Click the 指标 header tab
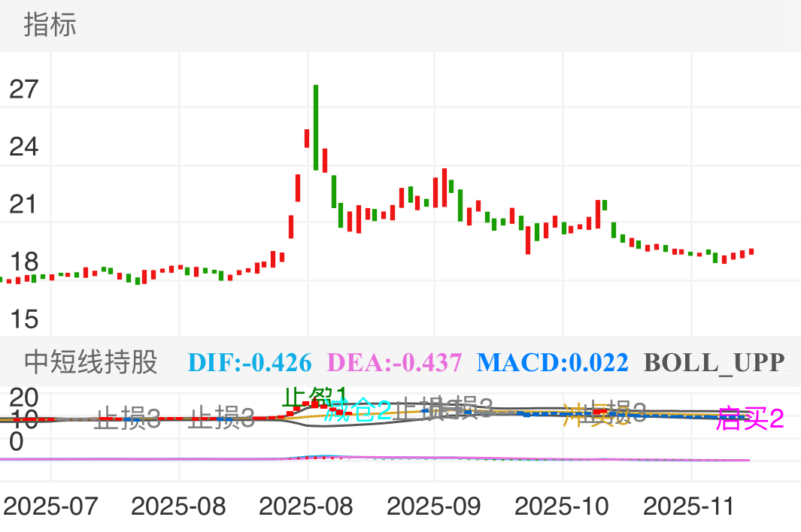 (50, 25)
